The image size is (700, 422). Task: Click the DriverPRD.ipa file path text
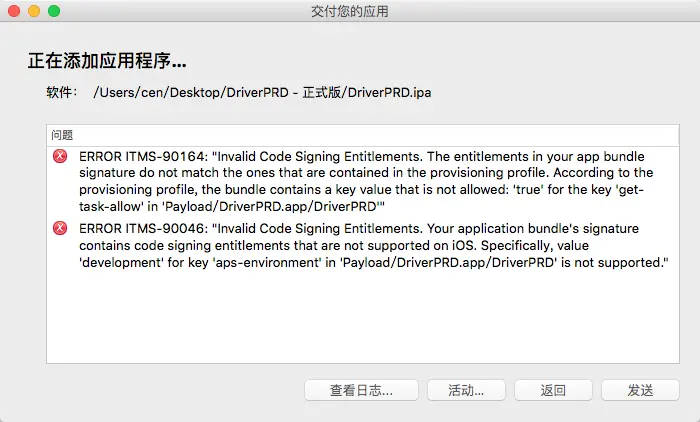point(262,92)
